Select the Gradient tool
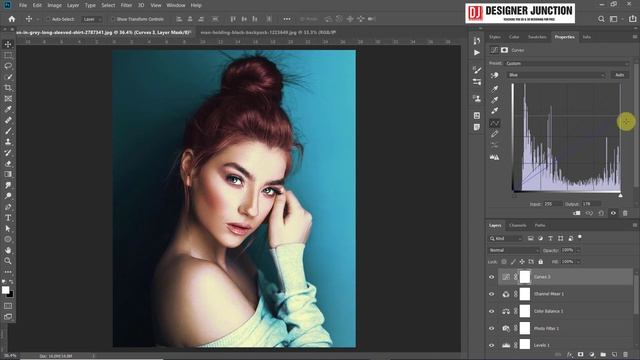The height and width of the screenshot is (360, 640). click(x=8, y=174)
